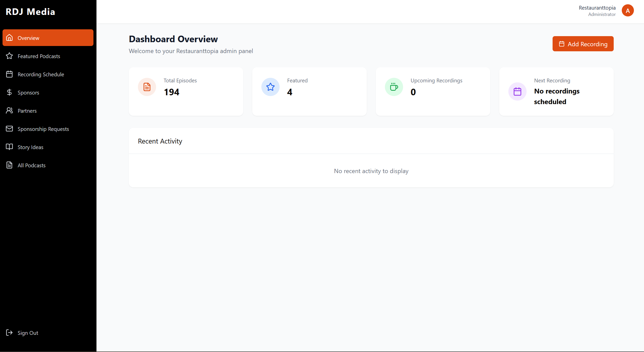Click the star icon in the Featured card

[270, 87]
